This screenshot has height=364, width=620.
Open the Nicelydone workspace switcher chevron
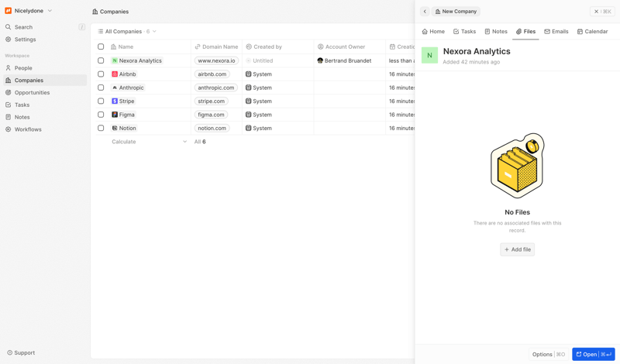50,11
